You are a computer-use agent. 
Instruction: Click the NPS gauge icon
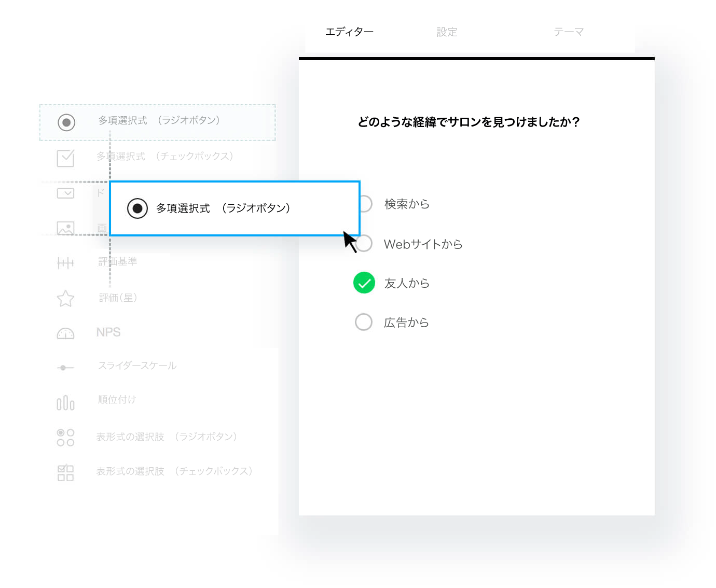[65, 333]
